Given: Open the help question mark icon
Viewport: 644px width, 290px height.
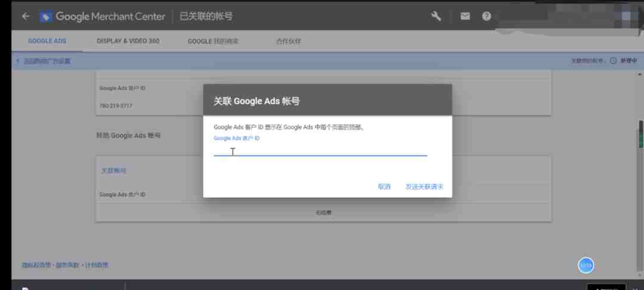Looking at the screenshot, I should click(487, 17).
